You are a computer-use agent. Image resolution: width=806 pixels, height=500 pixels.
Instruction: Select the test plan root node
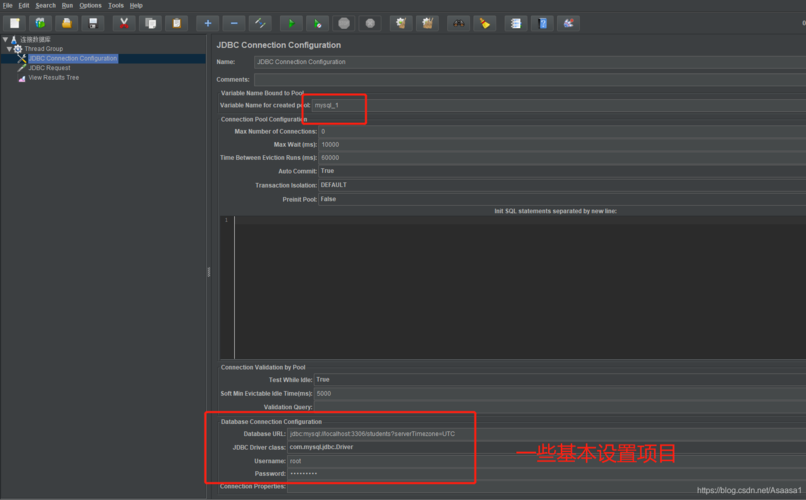tap(35, 40)
